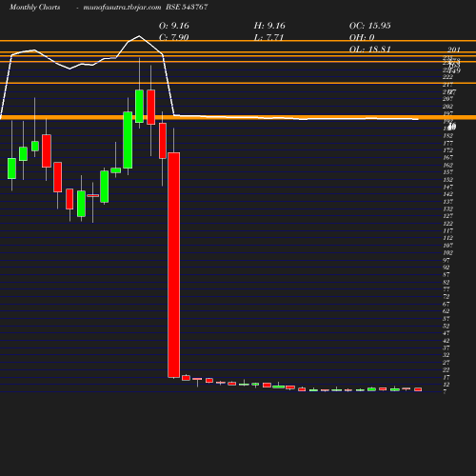Click the price axis label "12"

tap(446, 385)
